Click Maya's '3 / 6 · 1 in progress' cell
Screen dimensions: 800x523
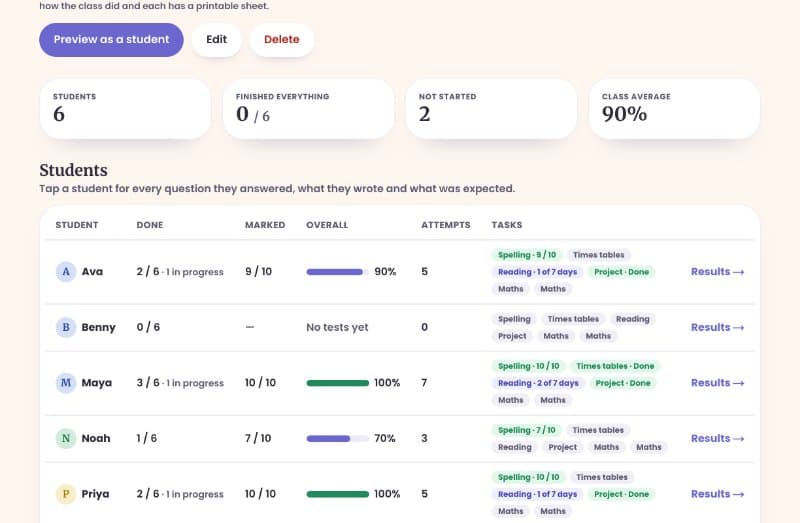tap(180, 383)
